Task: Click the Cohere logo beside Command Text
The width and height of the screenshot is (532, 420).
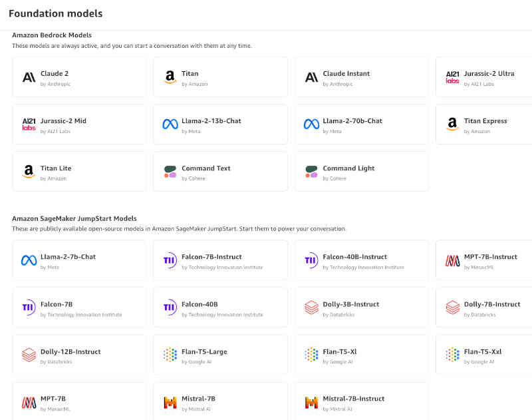Action: point(170,172)
